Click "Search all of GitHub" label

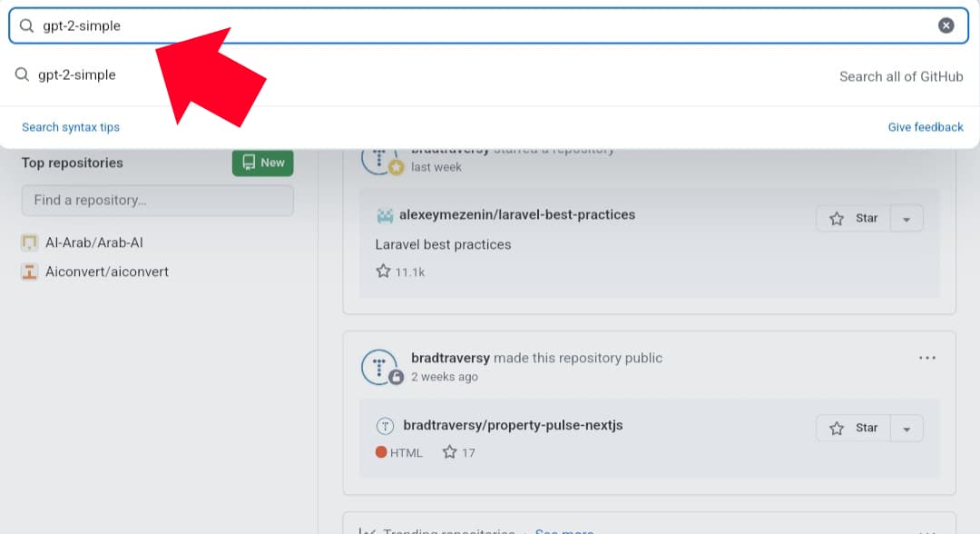[900, 76]
